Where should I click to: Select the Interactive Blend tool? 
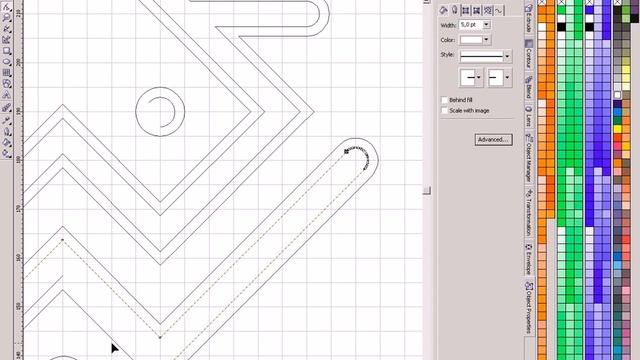[x=7, y=108]
